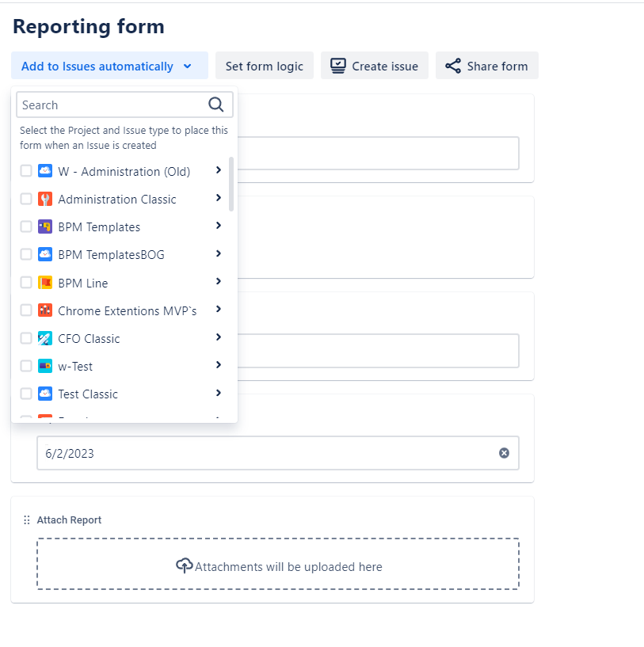This screenshot has height=647, width=644.
Task: Clear the date field using the x icon
Action: click(504, 452)
